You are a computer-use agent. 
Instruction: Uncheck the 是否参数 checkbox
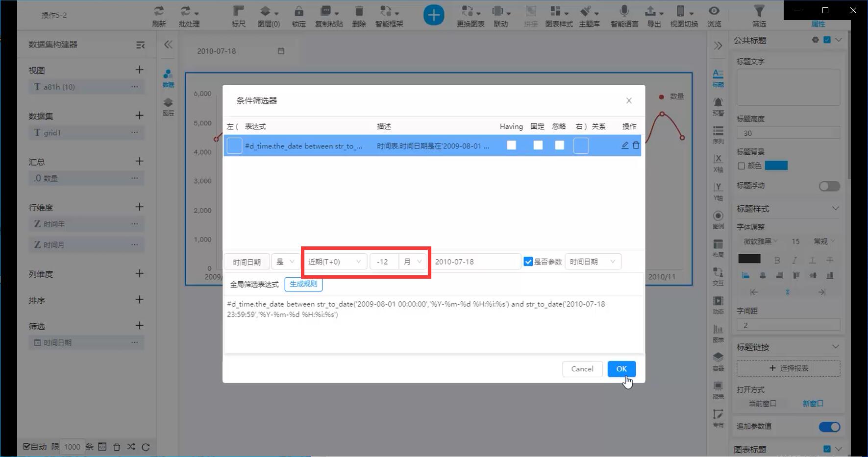528,262
